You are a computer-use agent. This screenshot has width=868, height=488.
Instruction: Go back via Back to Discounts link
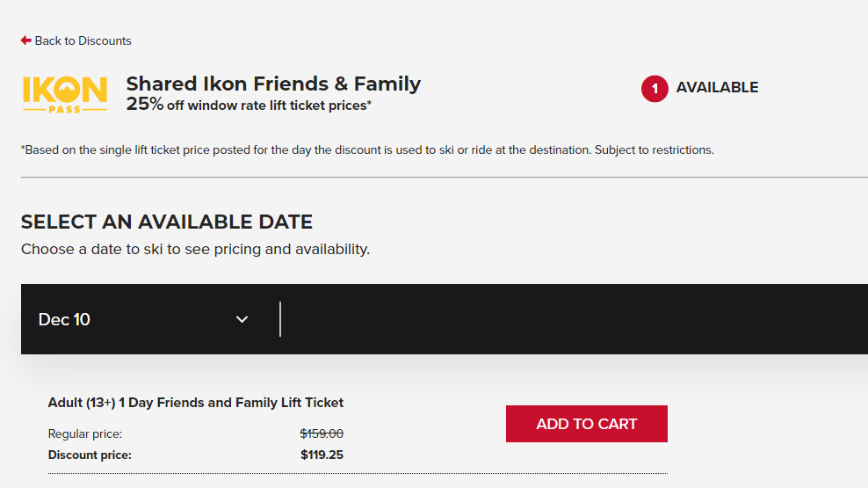pos(83,40)
